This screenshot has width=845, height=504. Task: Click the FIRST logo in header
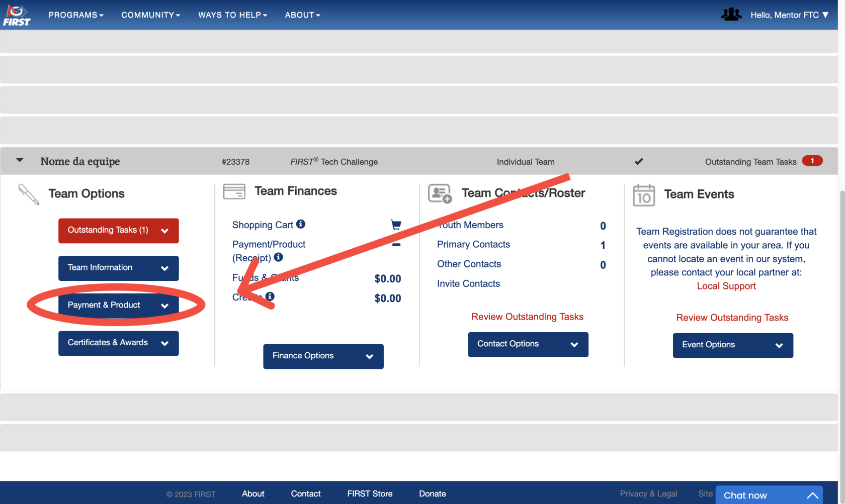coord(17,15)
